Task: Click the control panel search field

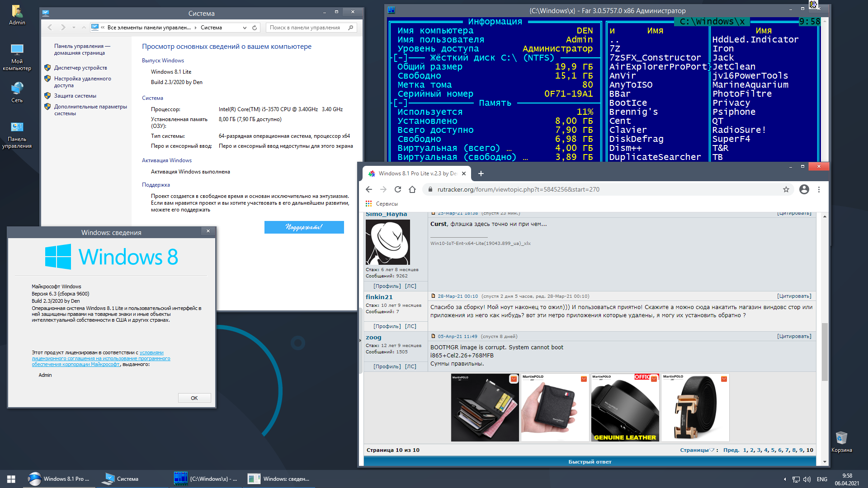Action: coord(307,28)
